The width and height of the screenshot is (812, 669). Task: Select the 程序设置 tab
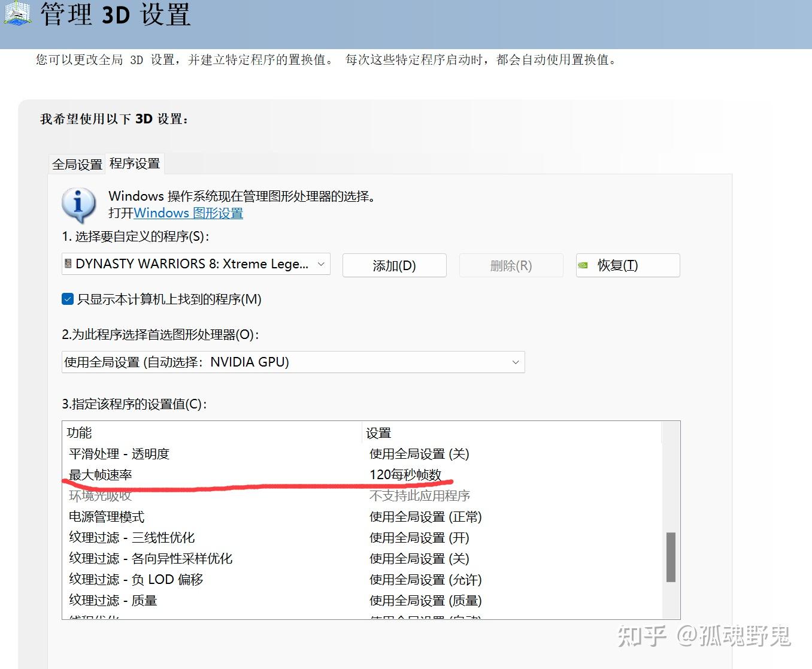[135, 164]
